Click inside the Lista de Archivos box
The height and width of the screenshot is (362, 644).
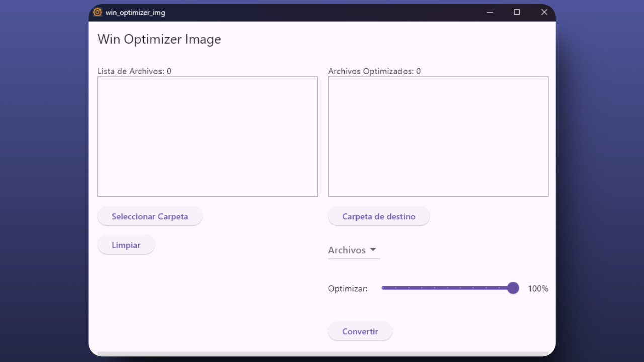point(208,136)
